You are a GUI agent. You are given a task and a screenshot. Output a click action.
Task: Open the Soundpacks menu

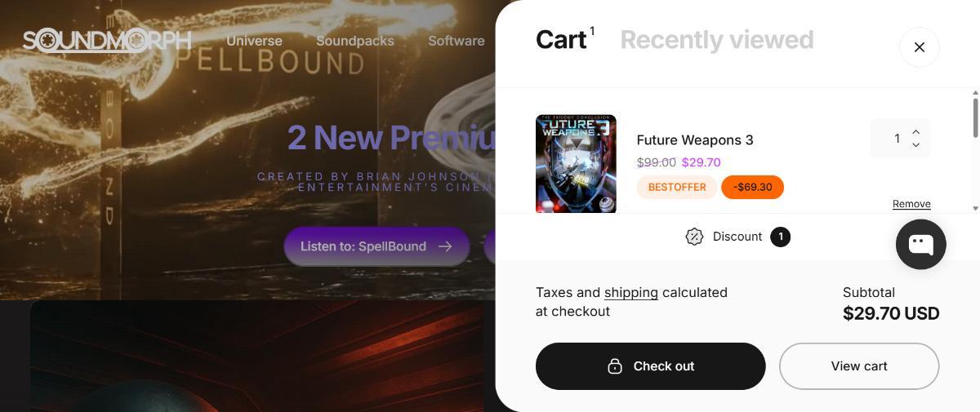tap(355, 41)
